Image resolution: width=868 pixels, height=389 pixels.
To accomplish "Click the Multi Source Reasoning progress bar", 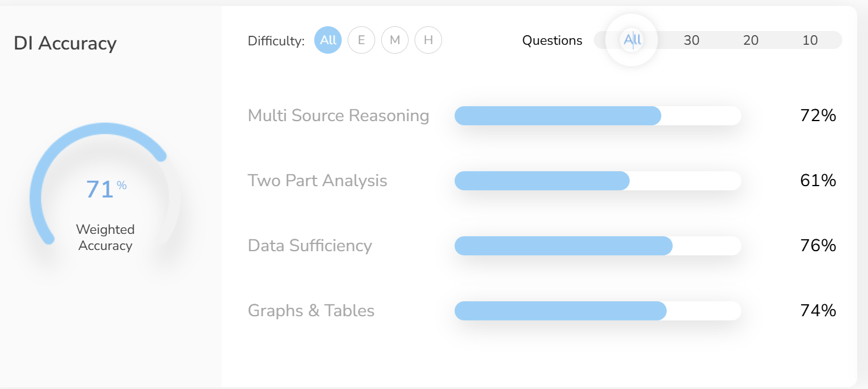I will coord(597,116).
